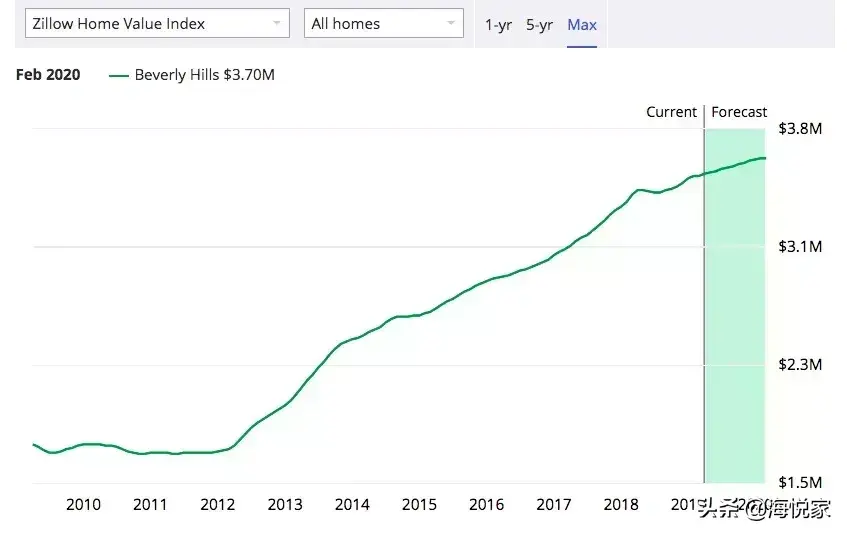Click the $1.5M y-axis value
Screen dimensions: 847x535
tap(800, 483)
